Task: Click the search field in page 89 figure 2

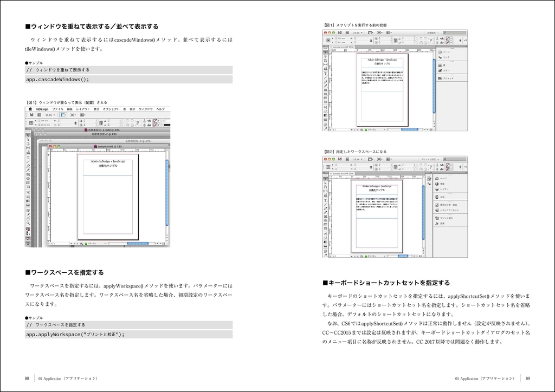Action: [x=455, y=159]
